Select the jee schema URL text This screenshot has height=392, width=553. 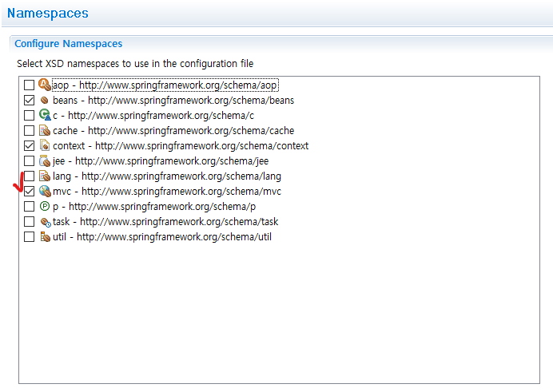pyautogui.click(x=172, y=161)
